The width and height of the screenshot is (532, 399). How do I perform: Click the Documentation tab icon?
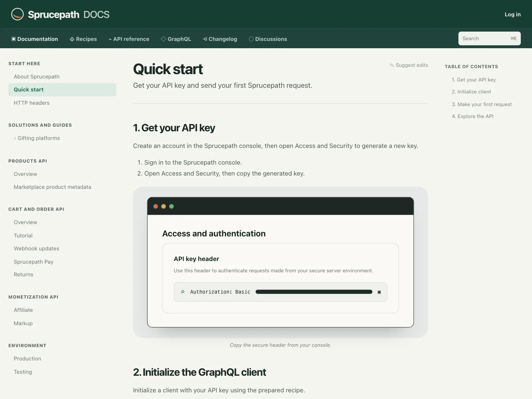pos(14,39)
